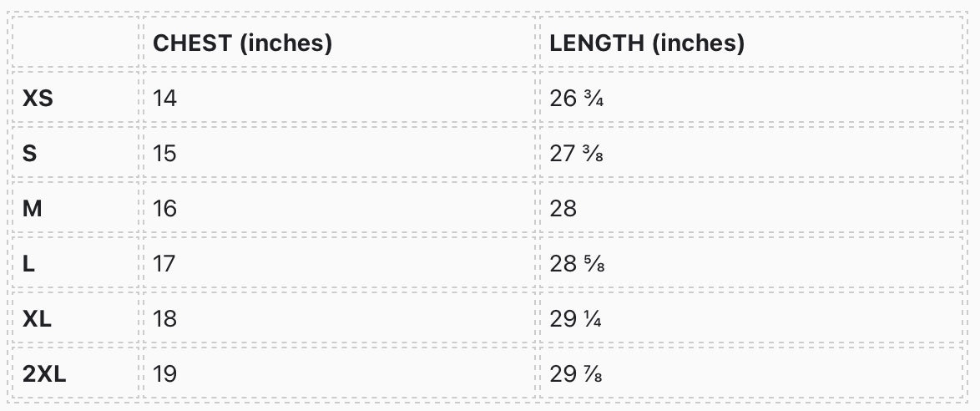Click length value 29 ¼ cell
Viewport: 980px width, 411px height.
[577, 319]
